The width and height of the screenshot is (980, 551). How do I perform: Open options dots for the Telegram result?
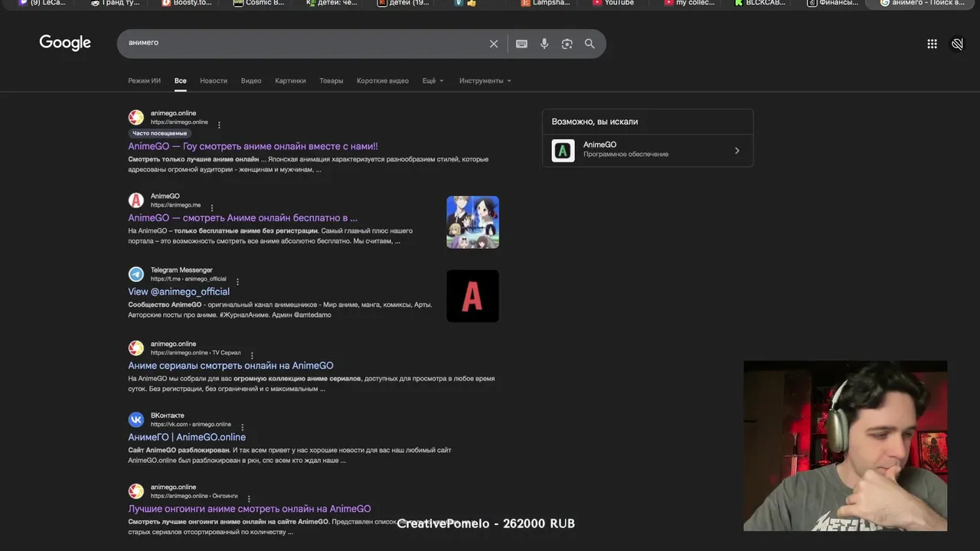pyautogui.click(x=237, y=282)
